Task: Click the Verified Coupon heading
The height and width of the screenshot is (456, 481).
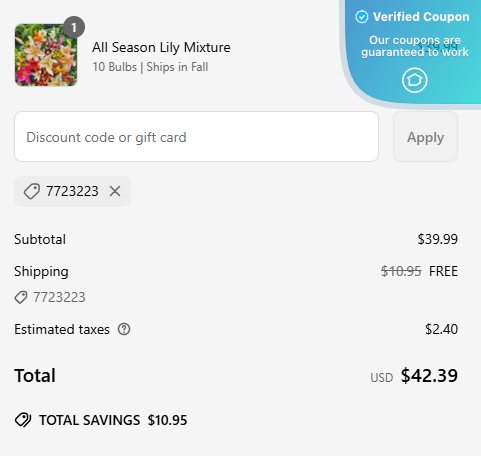Action: pos(421,17)
